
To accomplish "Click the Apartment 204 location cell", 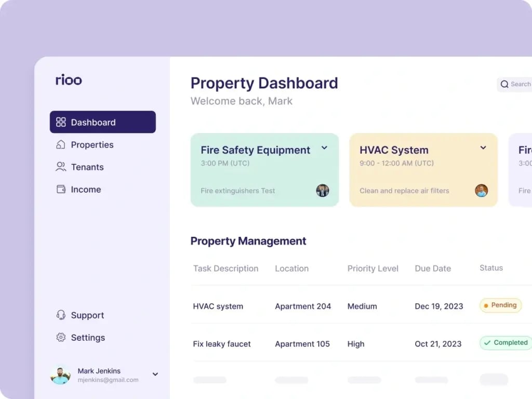I will (303, 306).
